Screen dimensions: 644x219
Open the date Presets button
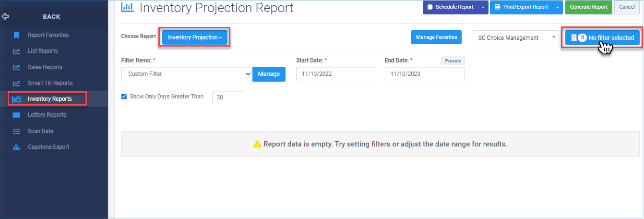click(x=453, y=61)
